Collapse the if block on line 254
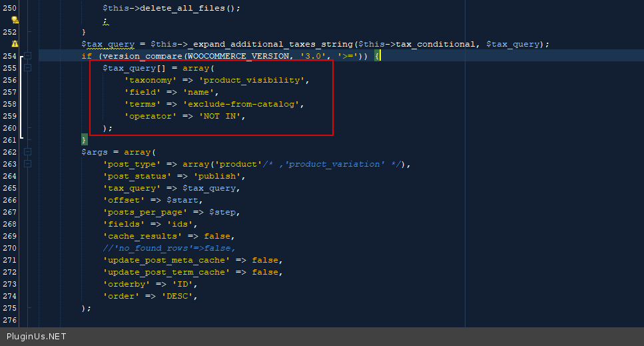 [x=28, y=56]
